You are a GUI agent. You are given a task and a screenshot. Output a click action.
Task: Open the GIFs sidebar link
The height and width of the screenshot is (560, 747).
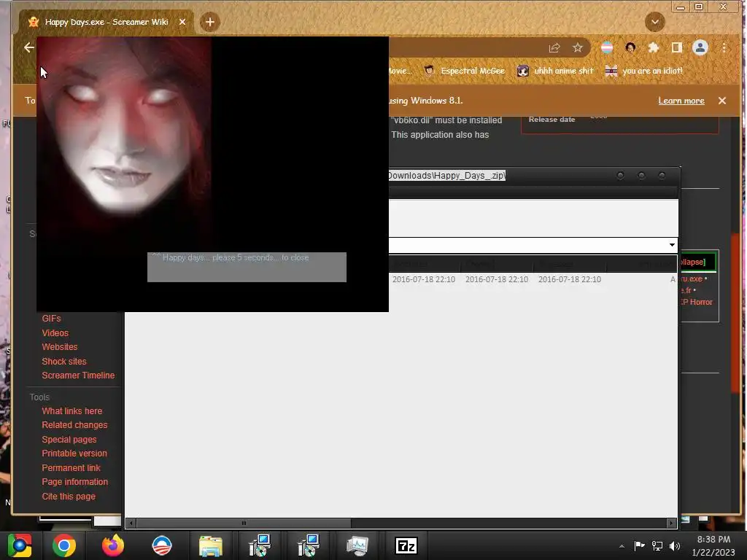52,319
